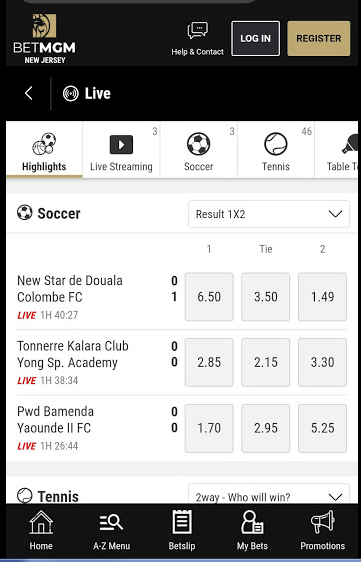Expand the Result 1X2 market dropdown
Screen dimensions: 361x562
(269, 214)
